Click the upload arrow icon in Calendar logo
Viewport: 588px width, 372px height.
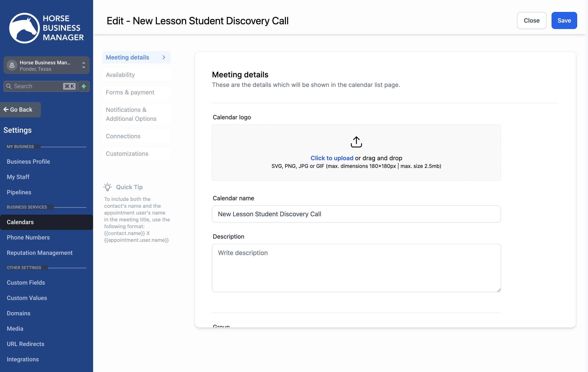[356, 142]
